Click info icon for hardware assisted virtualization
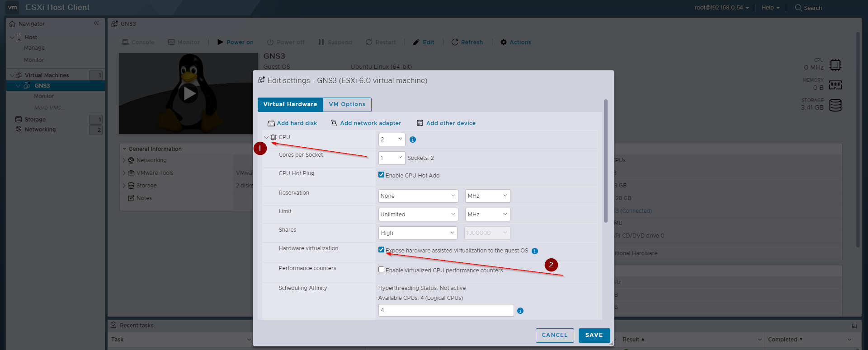The width and height of the screenshot is (868, 350). (535, 251)
